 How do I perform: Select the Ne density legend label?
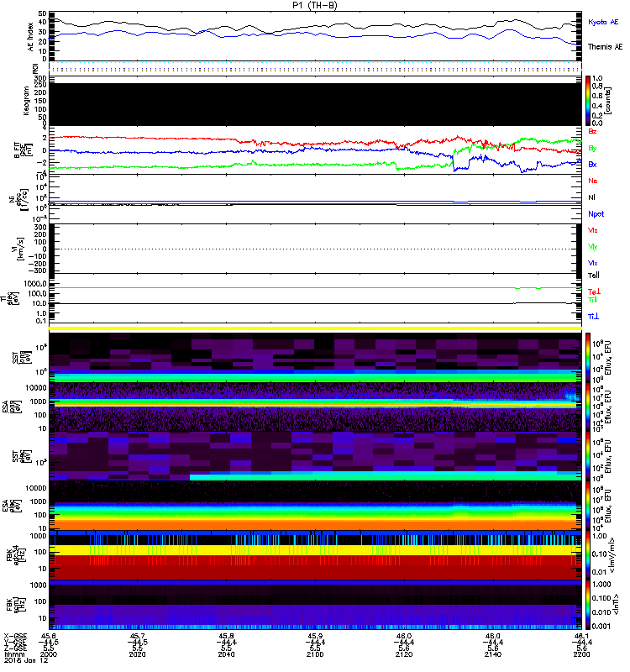[593, 181]
